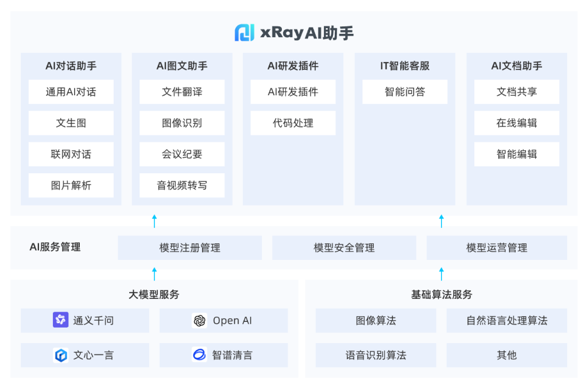Image resolution: width=588 pixels, height=389 pixels.
Task: Select the 在线编辑 box
Action: (x=517, y=123)
